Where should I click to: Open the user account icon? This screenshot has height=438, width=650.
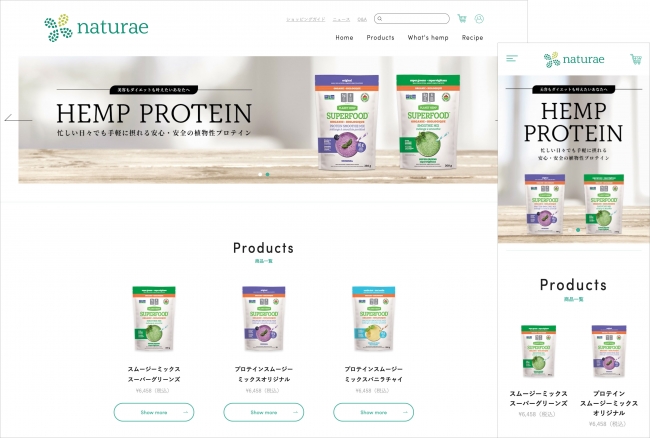click(479, 19)
